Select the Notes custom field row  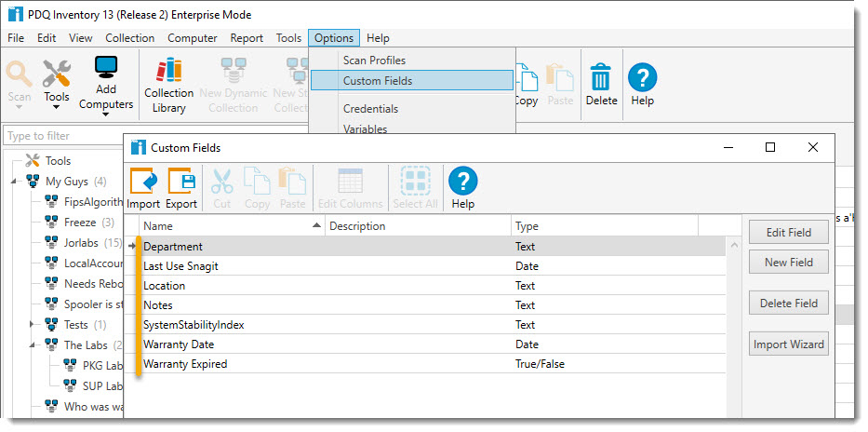[x=425, y=305]
